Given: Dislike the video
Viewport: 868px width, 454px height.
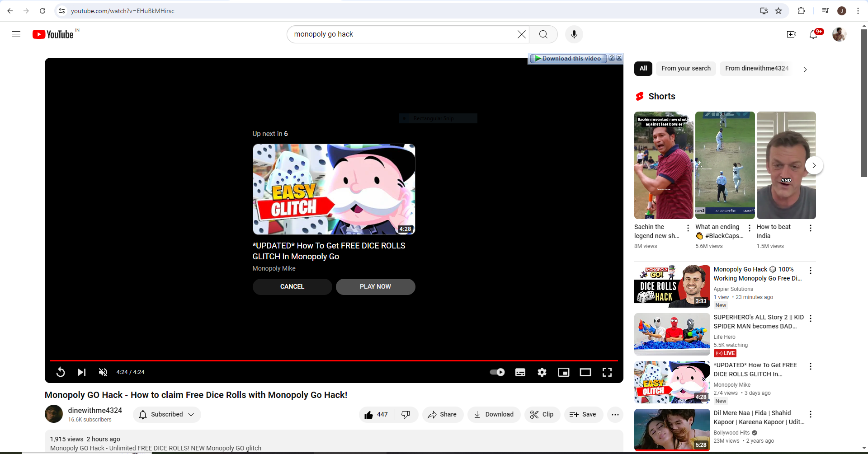Looking at the screenshot, I should [x=406, y=415].
